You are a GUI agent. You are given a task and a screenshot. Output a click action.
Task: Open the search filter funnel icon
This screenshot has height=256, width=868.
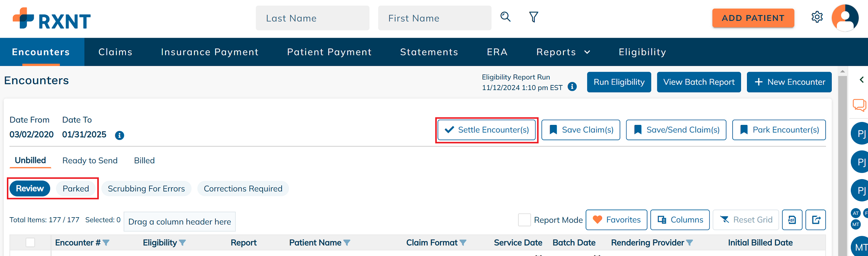click(534, 17)
